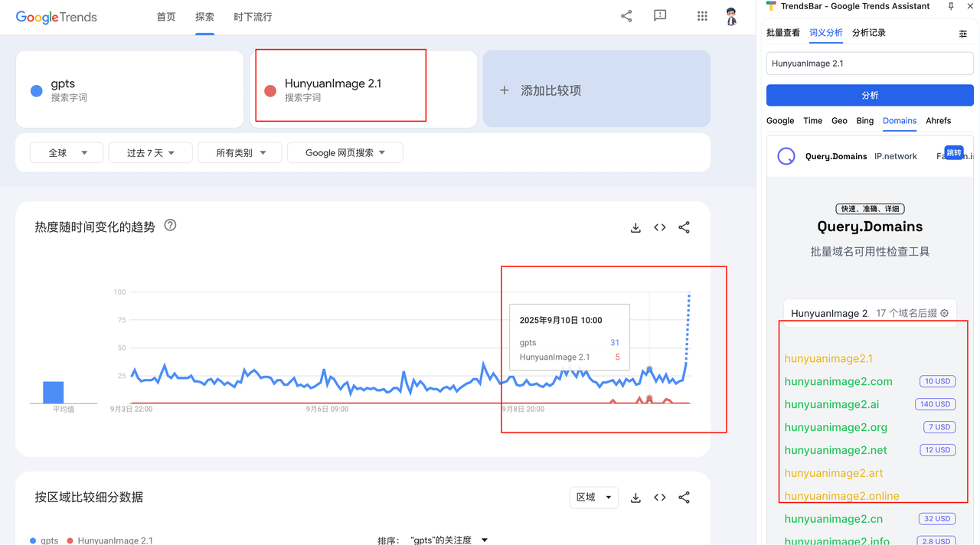Image resolution: width=980 pixels, height=545 pixels.
Task: Open hunyuanimage2.com domain result
Action: pos(838,381)
